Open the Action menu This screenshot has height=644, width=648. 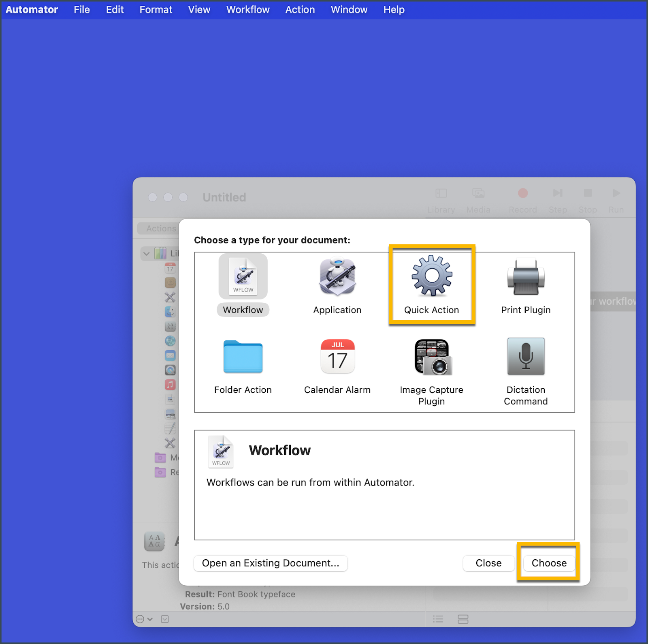point(300,9)
